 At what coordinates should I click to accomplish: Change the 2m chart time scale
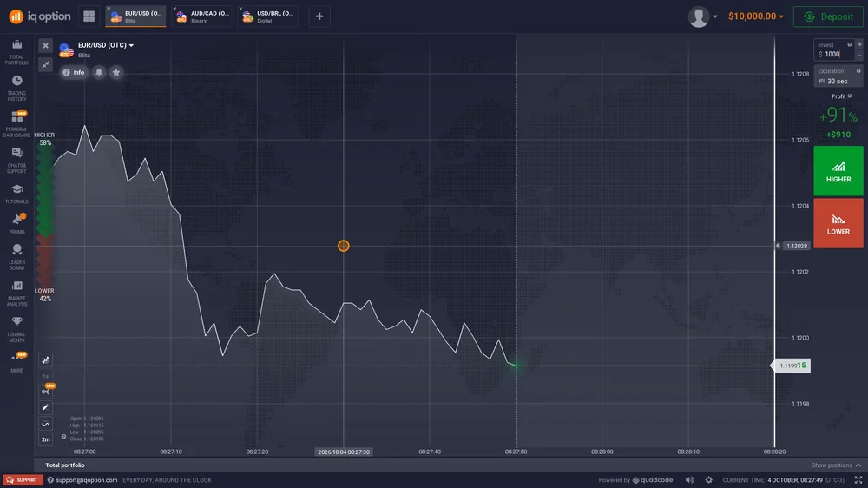click(45, 439)
